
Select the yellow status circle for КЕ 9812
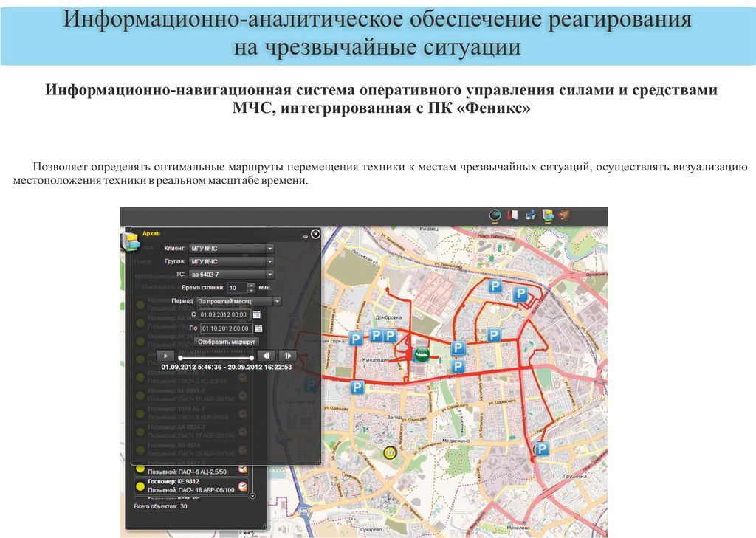pos(139,486)
